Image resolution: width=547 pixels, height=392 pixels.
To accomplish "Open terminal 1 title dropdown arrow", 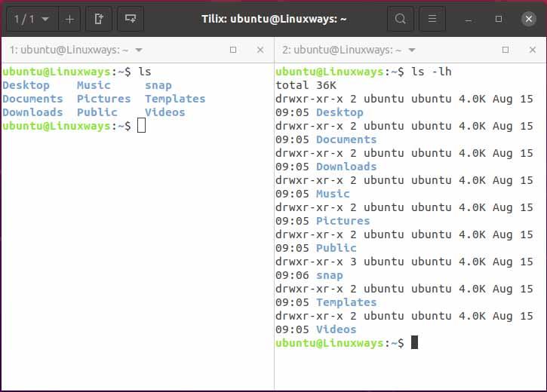I will tap(139, 51).
